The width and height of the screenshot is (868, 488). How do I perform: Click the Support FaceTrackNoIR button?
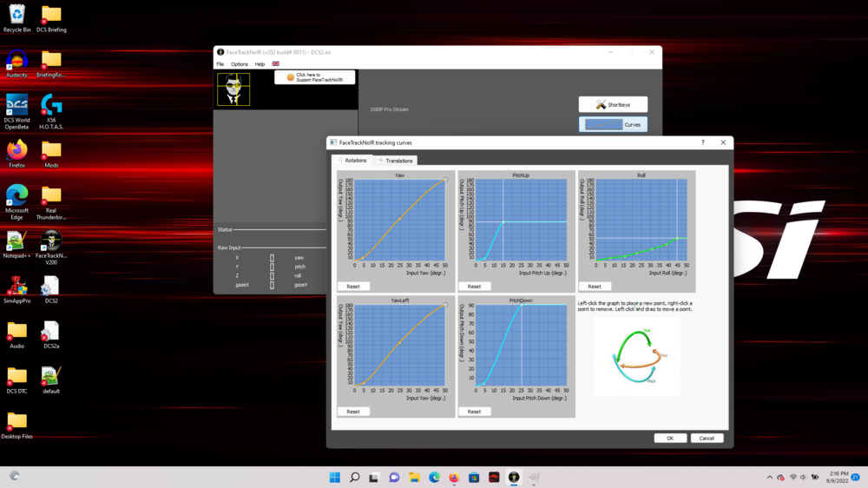[314, 77]
